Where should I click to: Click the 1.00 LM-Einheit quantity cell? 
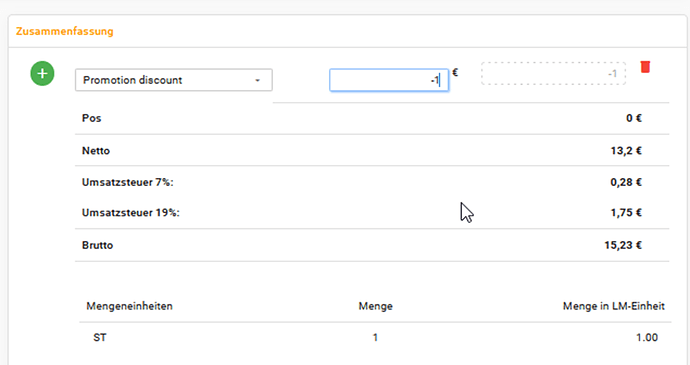[x=646, y=338]
